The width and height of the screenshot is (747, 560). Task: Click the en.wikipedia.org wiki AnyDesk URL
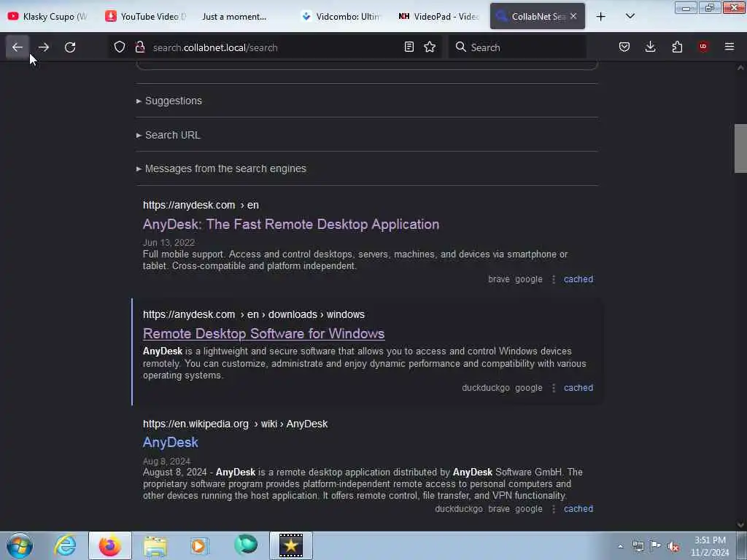[236, 424]
